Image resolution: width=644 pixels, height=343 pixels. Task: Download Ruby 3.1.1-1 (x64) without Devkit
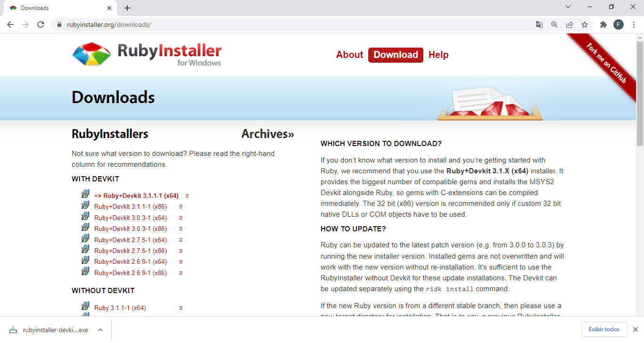click(120, 308)
